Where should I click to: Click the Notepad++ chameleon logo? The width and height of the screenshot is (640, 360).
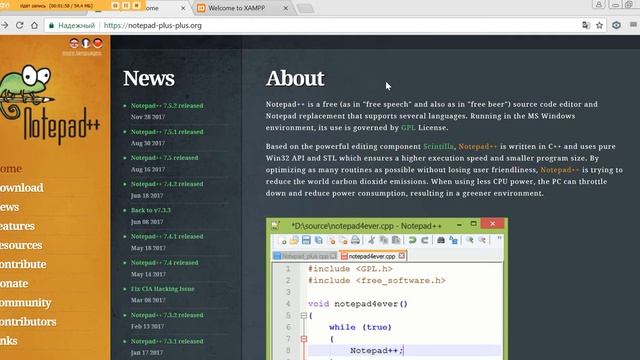(x=49, y=104)
